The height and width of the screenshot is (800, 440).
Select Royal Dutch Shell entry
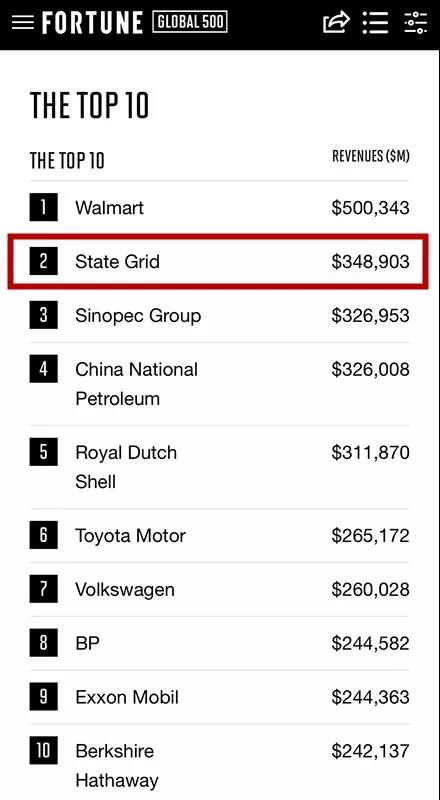tap(126, 467)
